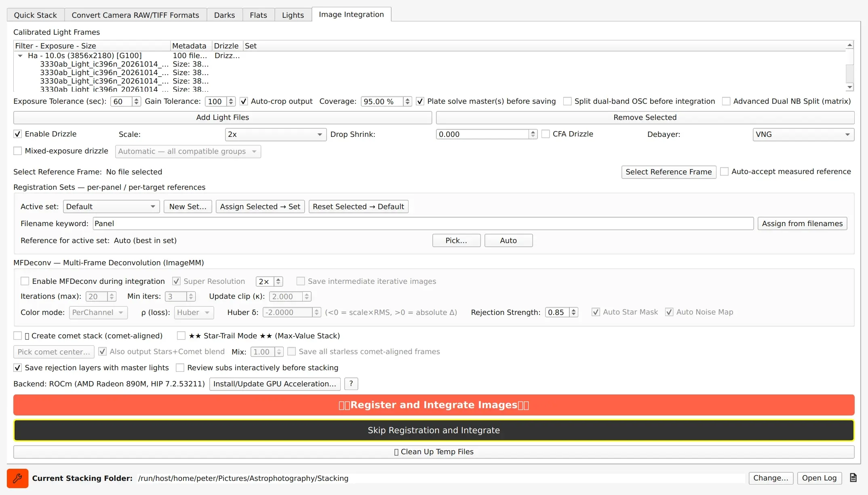The height and width of the screenshot is (495, 868).
Task: Toggle the Enable Drizzle checkbox
Action: (18, 134)
